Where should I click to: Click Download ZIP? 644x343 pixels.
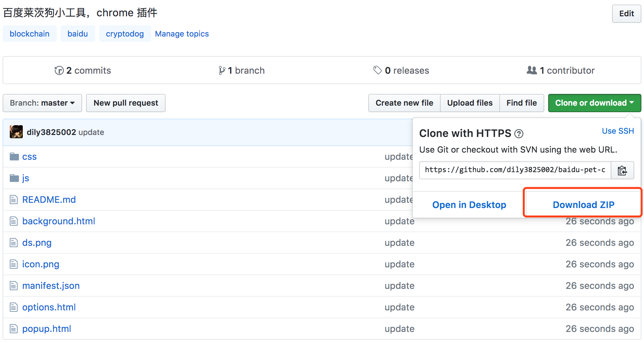pos(583,205)
